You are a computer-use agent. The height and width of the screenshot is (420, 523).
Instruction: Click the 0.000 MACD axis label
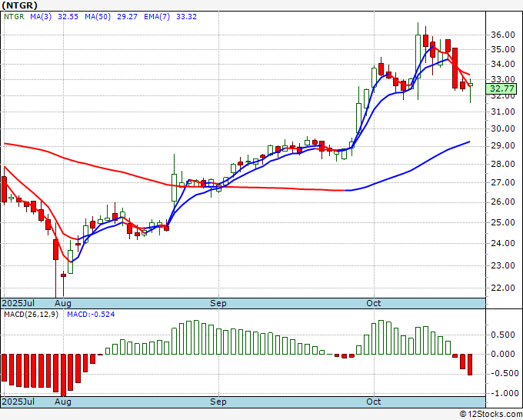tap(503, 354)
